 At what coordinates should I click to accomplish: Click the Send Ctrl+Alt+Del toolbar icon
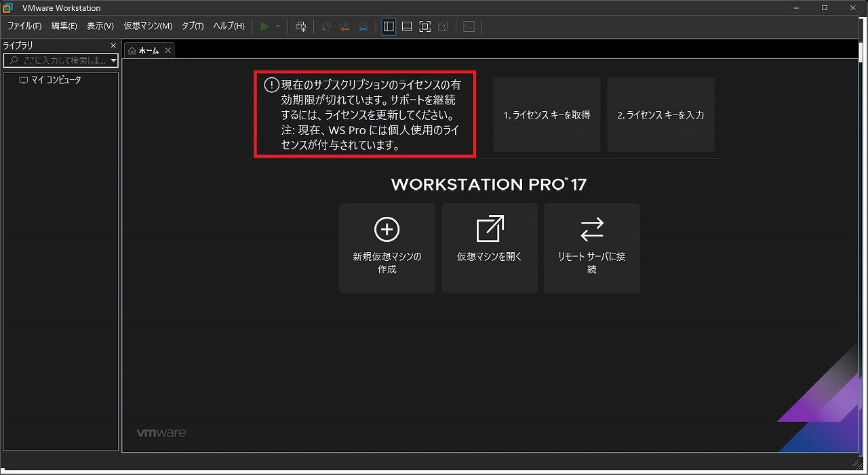301,26
